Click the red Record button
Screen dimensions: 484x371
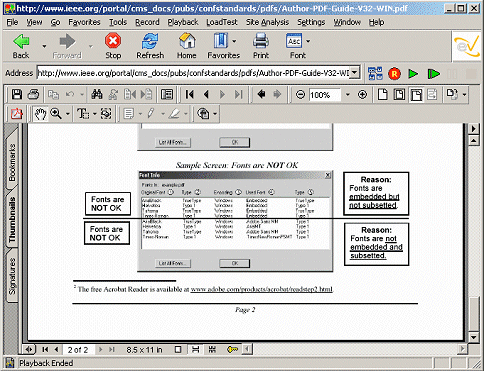tap(394, 74)
